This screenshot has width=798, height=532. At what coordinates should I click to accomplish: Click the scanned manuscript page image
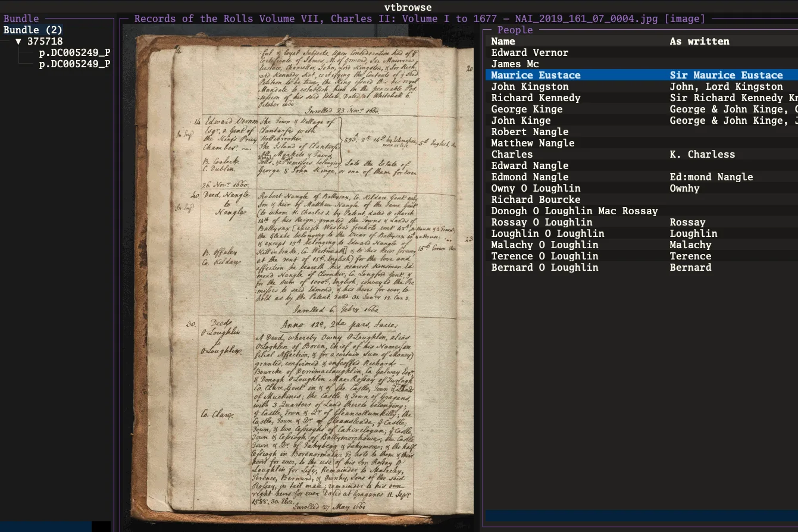(298, 278)
